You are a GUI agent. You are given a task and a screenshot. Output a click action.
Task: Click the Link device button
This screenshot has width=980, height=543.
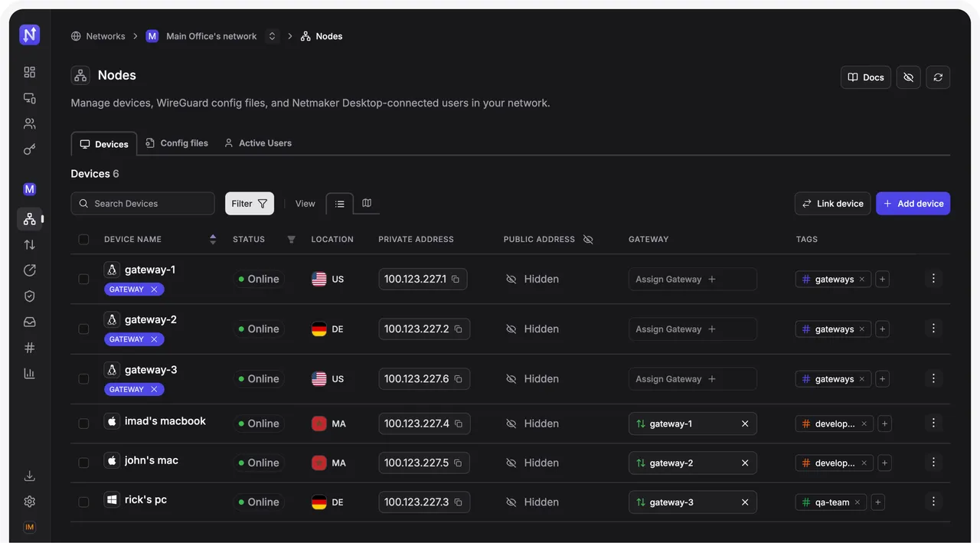click(x=833, y=204)
